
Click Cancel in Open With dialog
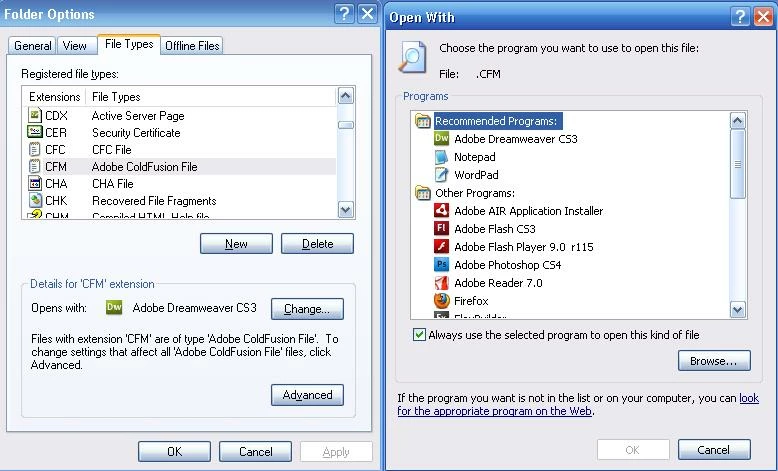(x=714, y=450)
